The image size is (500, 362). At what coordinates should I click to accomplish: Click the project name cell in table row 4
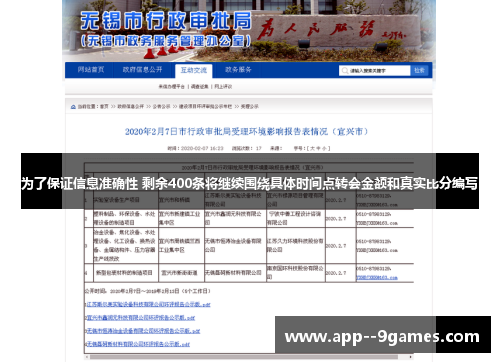[x=125, y=273]
